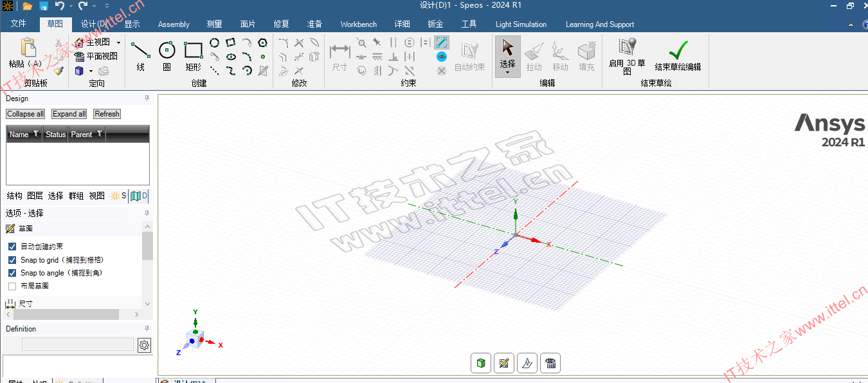Image resolution: width=868 pixels, height=383 pixels.
Task: Click the Refresh button
Action: [x=107, y=114]
